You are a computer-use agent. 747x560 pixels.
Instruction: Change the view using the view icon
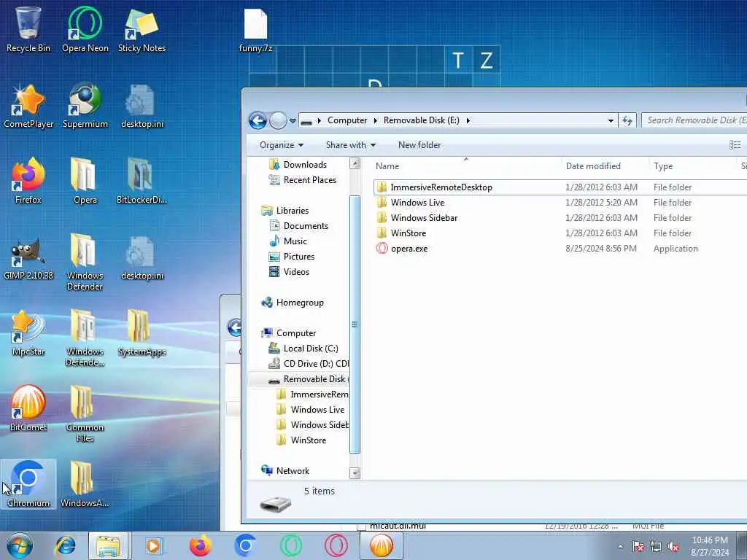coord(735,145)
